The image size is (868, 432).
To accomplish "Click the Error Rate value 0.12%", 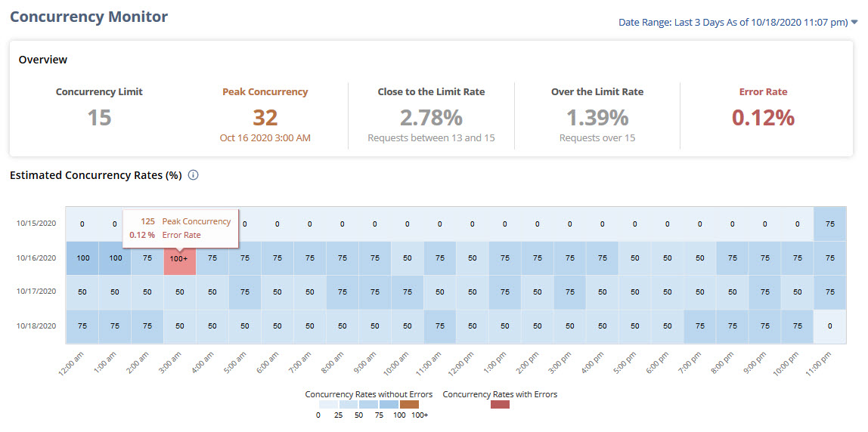I will point(764,117).
